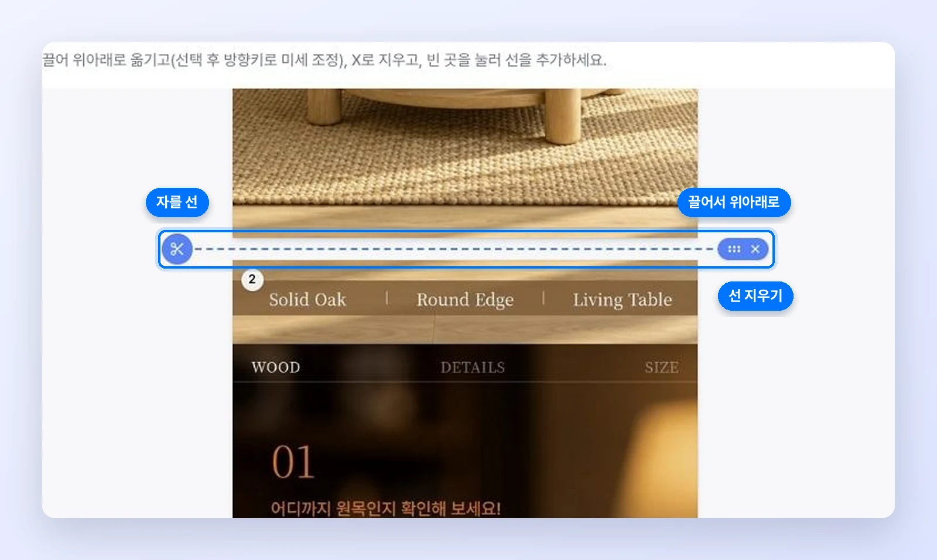Grab the dotted drag handle on the cut line
937x560 pixels.
point(734,249)
